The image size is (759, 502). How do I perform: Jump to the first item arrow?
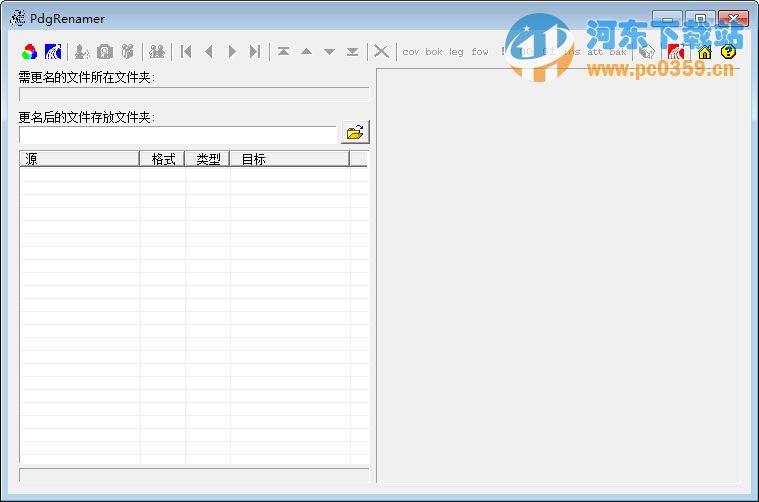(186, 51)
